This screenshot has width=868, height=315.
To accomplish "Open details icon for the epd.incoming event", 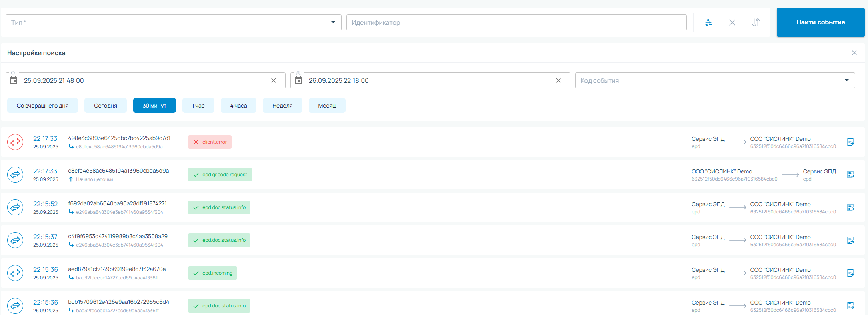I will point(851,273).
